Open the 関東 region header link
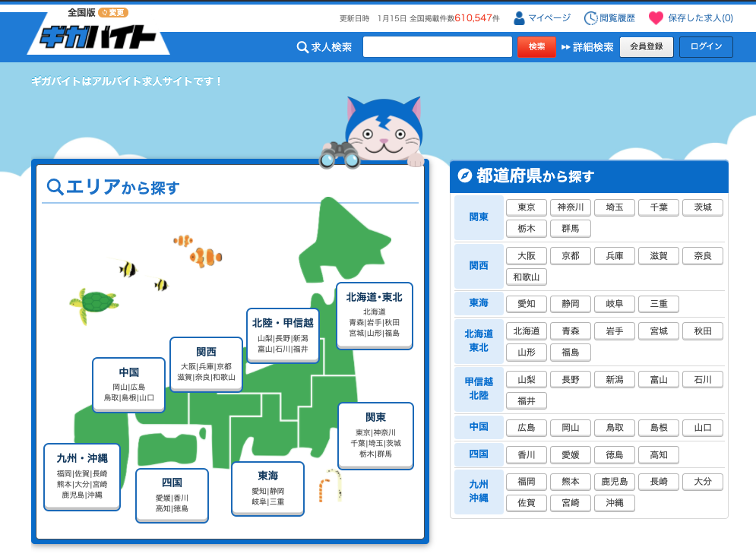 [x=479, y=217]
